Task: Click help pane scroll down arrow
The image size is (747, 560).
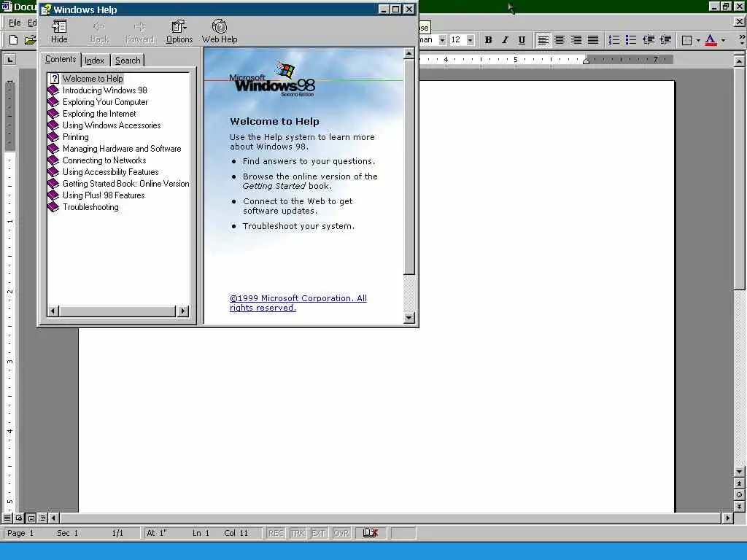Action: point(409,318)
